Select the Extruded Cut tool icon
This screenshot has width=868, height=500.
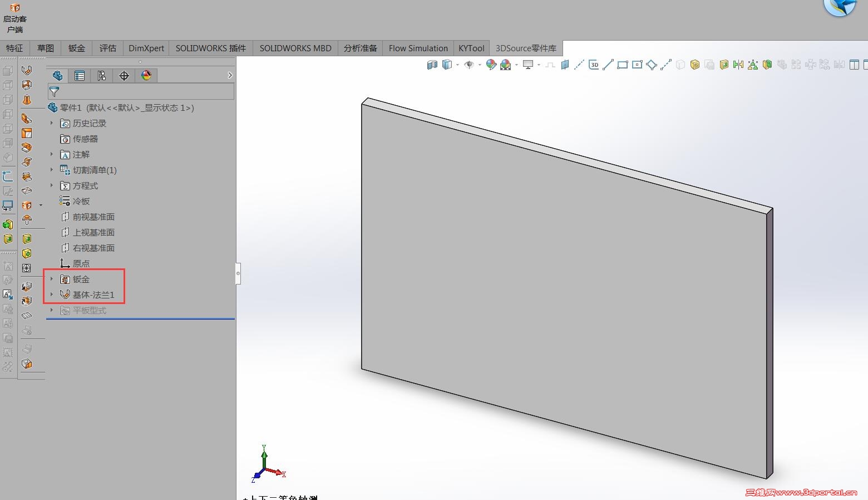(x=27, y=239)
